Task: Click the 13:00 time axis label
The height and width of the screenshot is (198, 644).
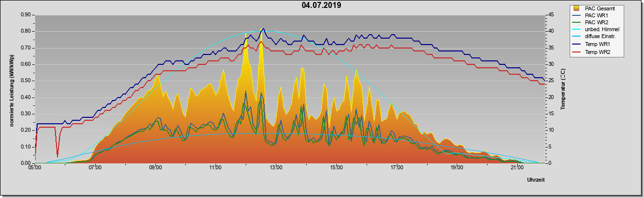Action: point(275,168)
